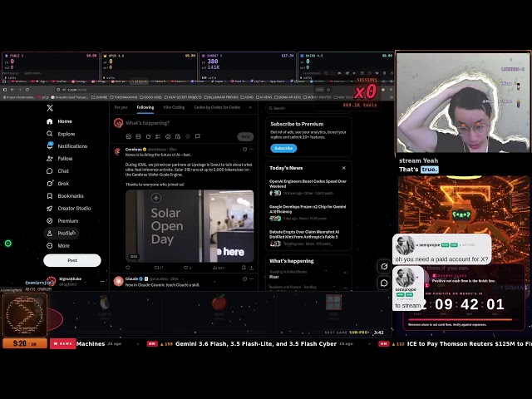Open the Vibe Coding tab

174,107
